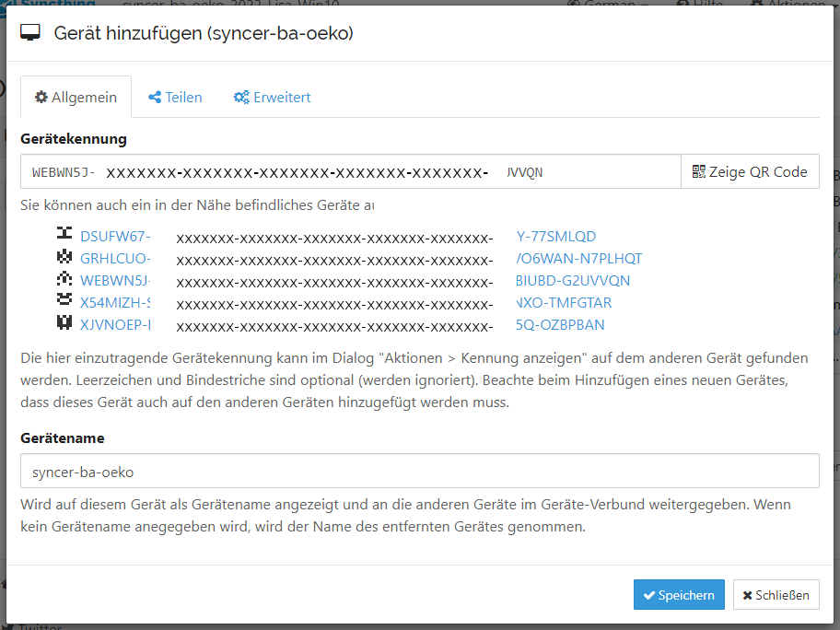
Task: Click the identicon beside device X54MIZH
Action: [64, 302]
